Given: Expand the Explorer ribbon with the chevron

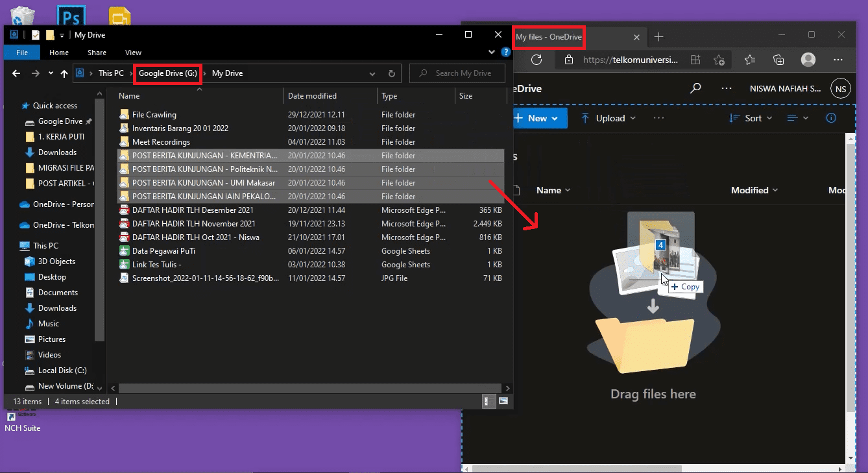Looking at the screenshot, I should (492, 52).
